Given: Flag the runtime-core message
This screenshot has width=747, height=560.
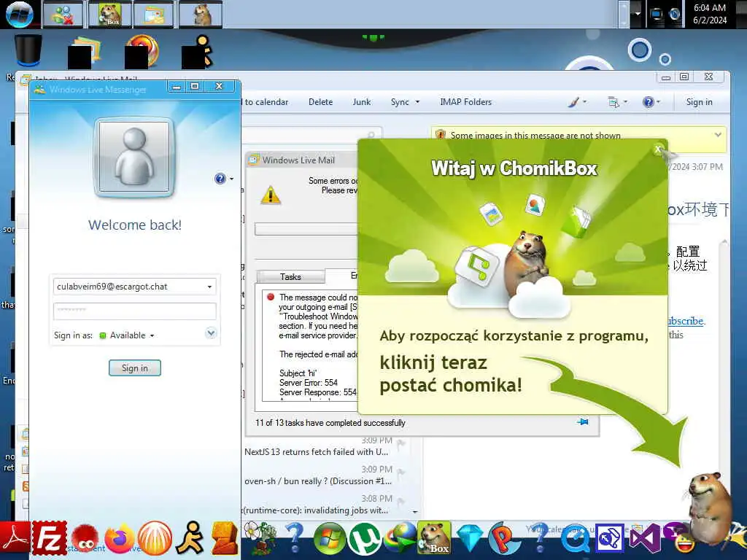Looking at the screenshot, I should pyautogui.click(x=401, y=502).
